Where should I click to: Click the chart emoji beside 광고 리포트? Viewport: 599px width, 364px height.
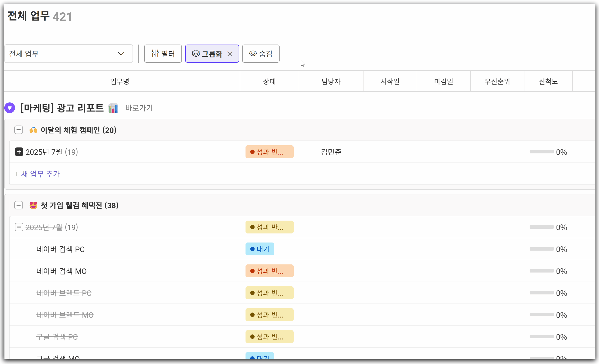[113, 108]
